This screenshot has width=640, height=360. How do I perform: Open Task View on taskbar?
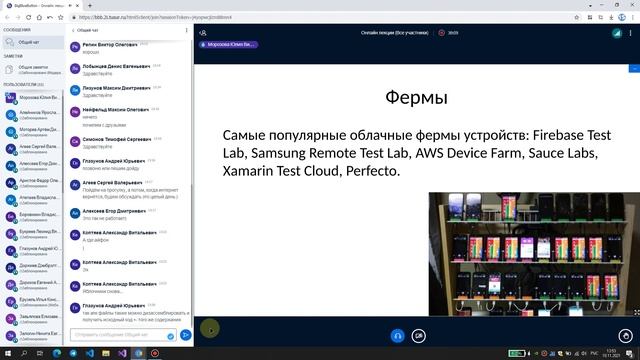click(40, 353)
